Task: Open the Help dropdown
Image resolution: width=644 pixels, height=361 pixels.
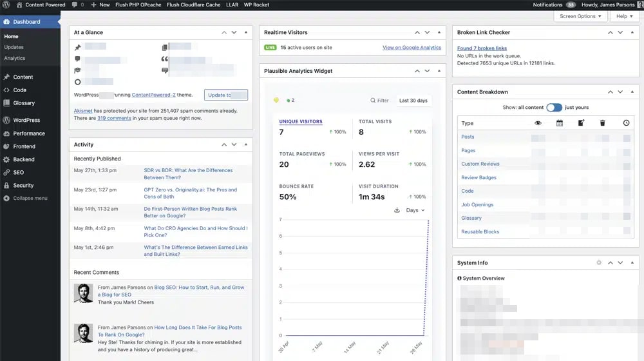Action: (x=624, y=17)
